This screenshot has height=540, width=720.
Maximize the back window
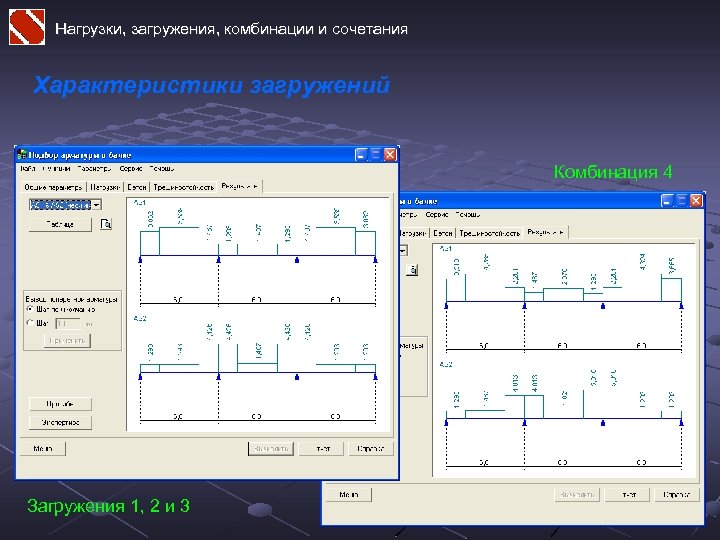click(x=682, y=201)
